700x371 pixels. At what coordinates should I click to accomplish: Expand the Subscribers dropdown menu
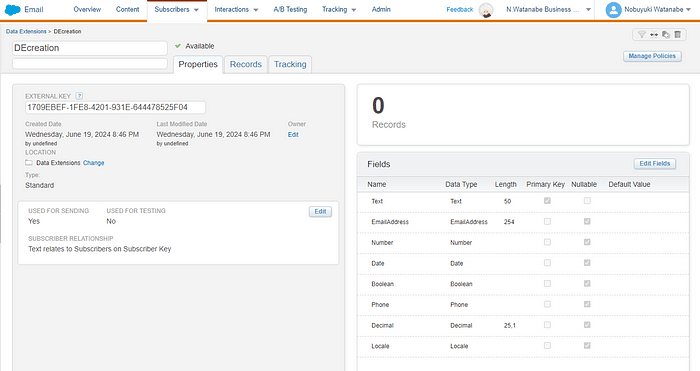coord(177,9)
